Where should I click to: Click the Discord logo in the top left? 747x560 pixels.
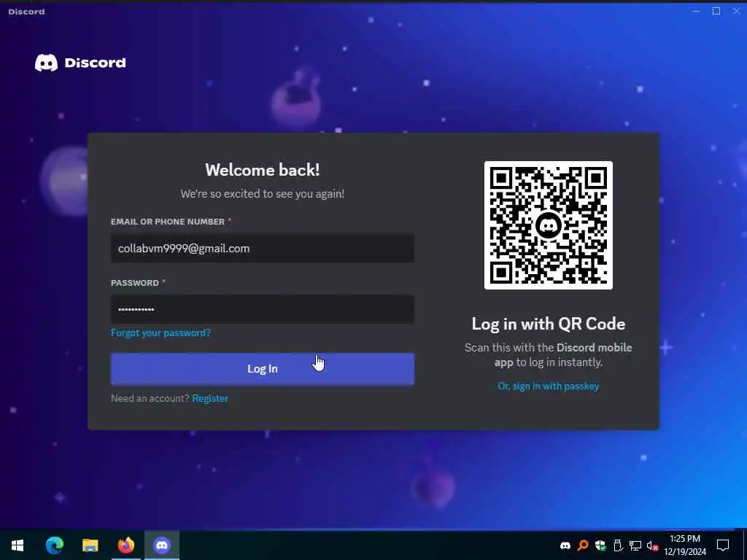point(80,63)
